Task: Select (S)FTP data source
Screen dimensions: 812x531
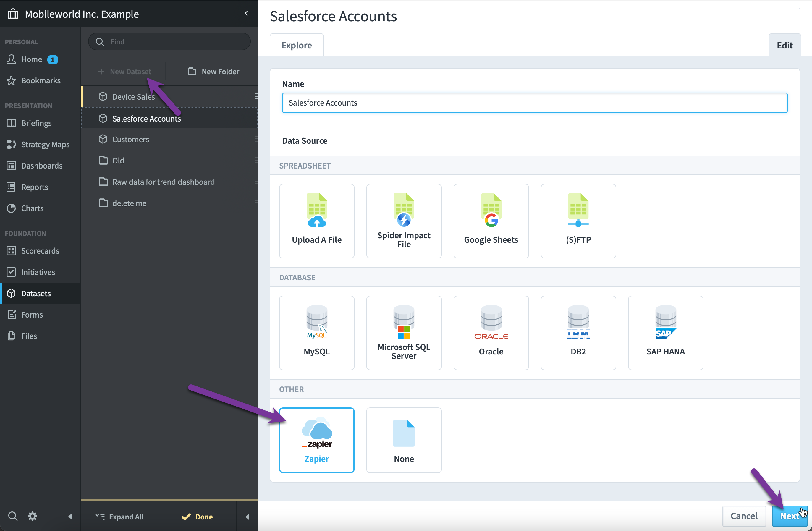Action: click(x=578, y=221)
